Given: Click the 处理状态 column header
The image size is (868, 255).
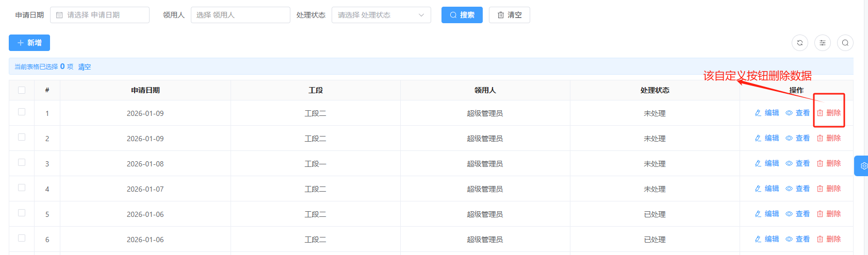Looking at the screenshot, I should click(x=654, y=90).
